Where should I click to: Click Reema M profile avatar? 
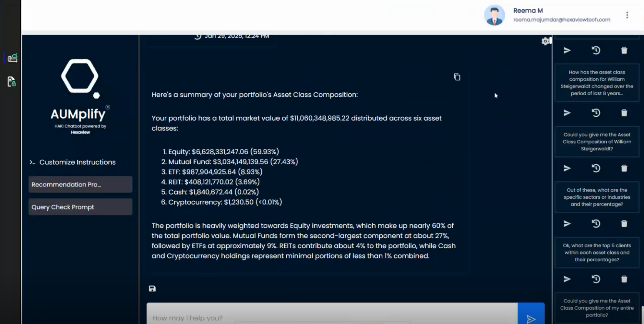click(494, 15)
